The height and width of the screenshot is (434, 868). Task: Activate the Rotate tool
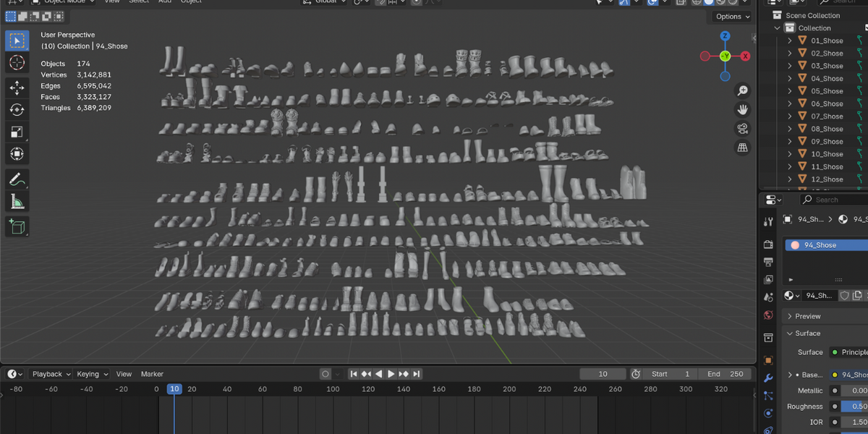click(17, 109)
